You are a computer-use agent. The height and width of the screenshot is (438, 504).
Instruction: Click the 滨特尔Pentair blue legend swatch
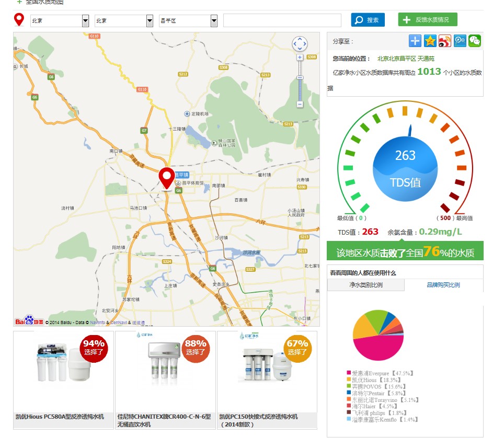tap(349, 393)
